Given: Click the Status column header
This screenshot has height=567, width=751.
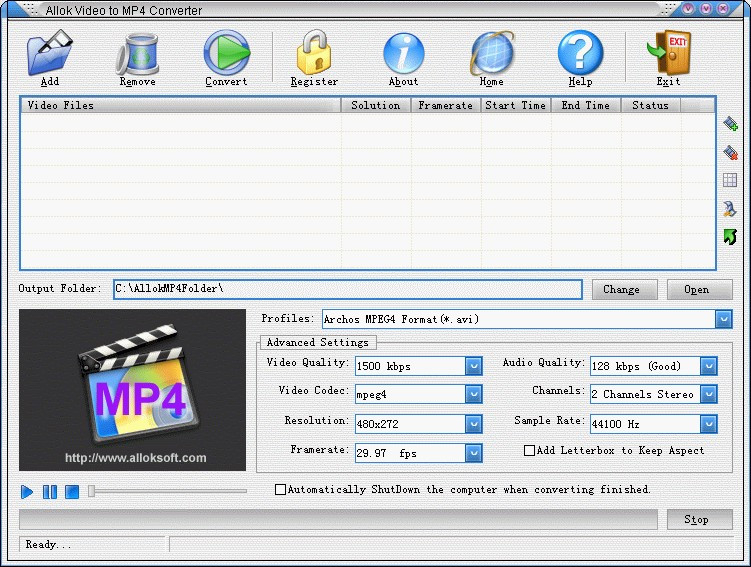Looking at the screenshot, I should [650, 105].
